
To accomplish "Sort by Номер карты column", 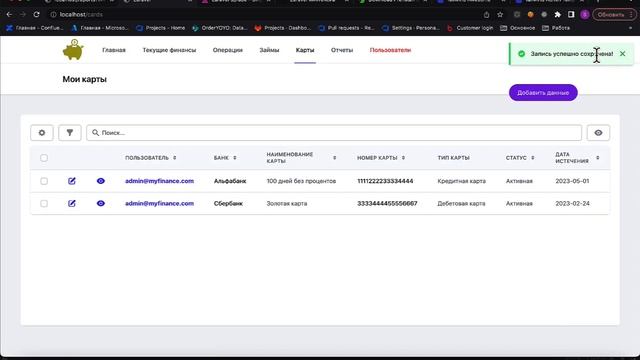I will pyautogui.click(x=381, y=158).
